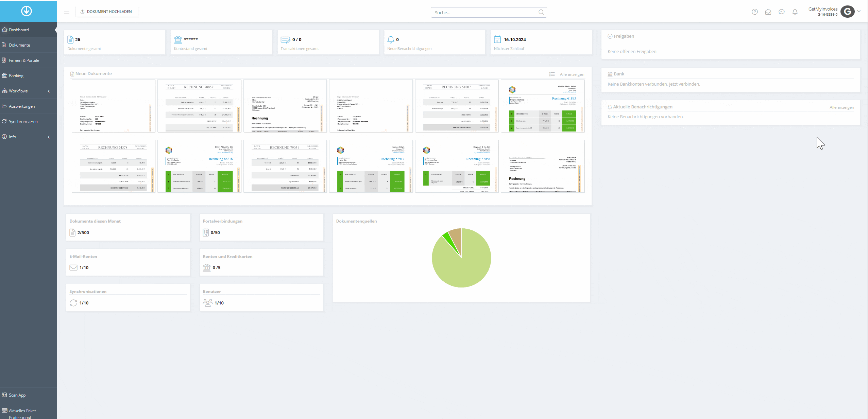Open Banking in the sidebar
Screen dimensions: 868x419
coord(29,75)
